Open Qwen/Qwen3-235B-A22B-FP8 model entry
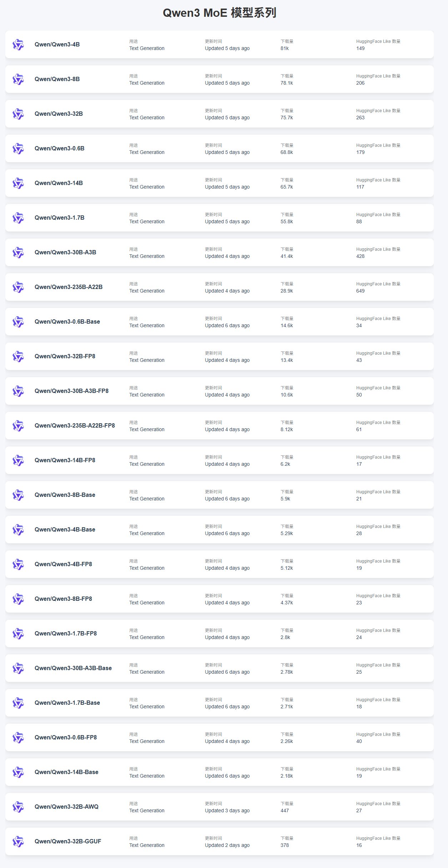The image size is (448, 868). pyautogui.click(x=75, y=425)
